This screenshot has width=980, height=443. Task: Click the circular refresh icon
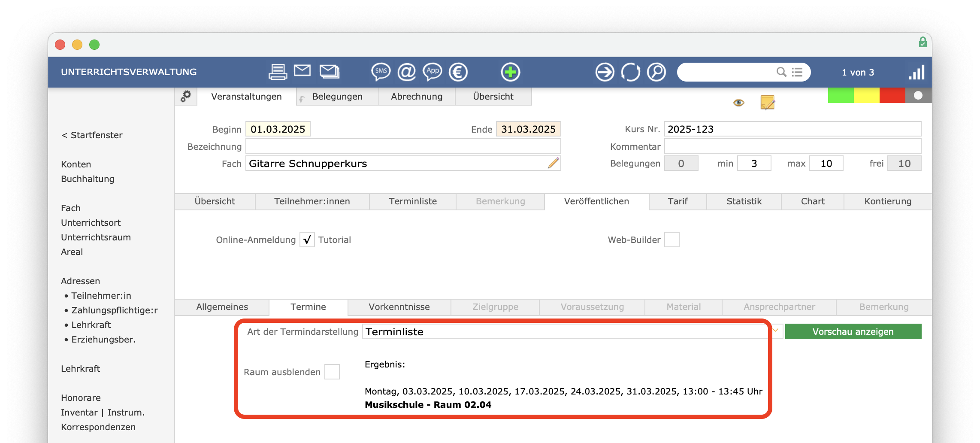pos(631,72)
